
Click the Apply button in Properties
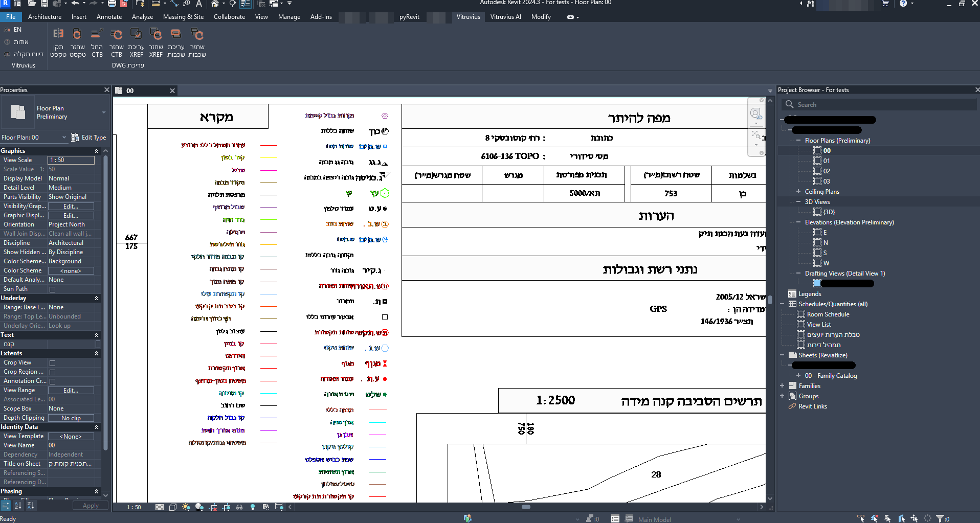91,506
